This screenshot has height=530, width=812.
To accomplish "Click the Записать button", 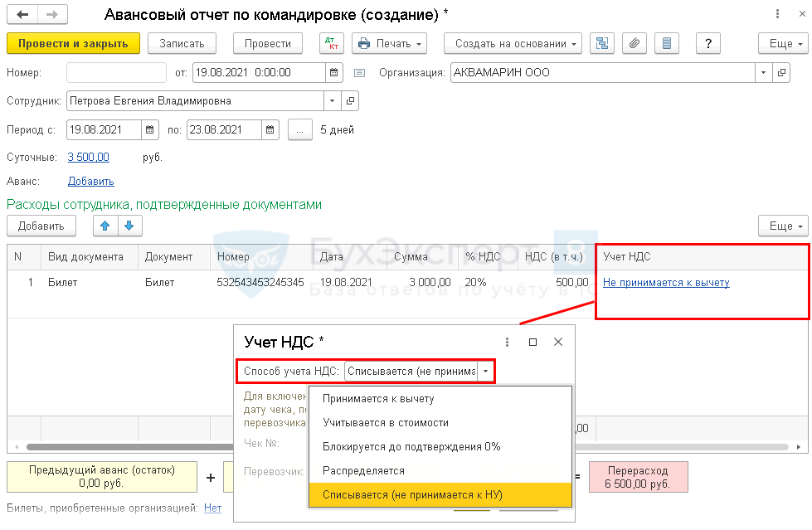I will click(182, 43).
